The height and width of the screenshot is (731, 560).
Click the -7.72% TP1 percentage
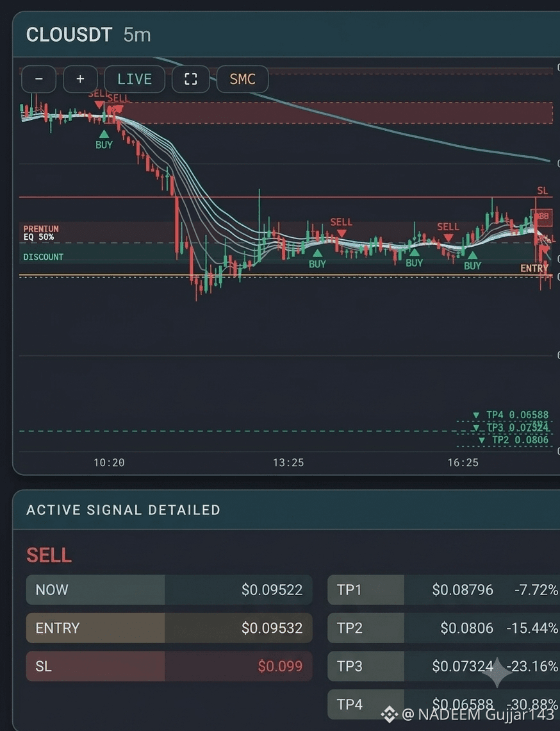(x=536, y=590)
